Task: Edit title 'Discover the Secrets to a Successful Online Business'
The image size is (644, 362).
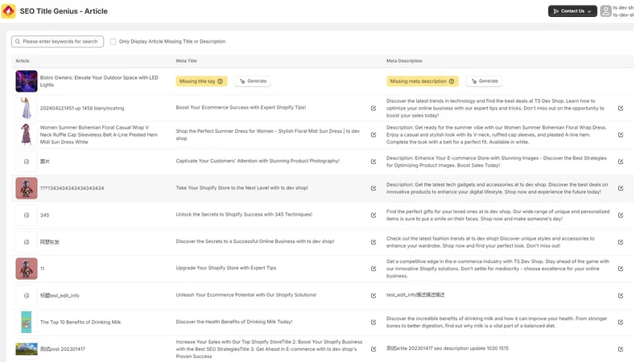Action: click(x=374, y=242)
